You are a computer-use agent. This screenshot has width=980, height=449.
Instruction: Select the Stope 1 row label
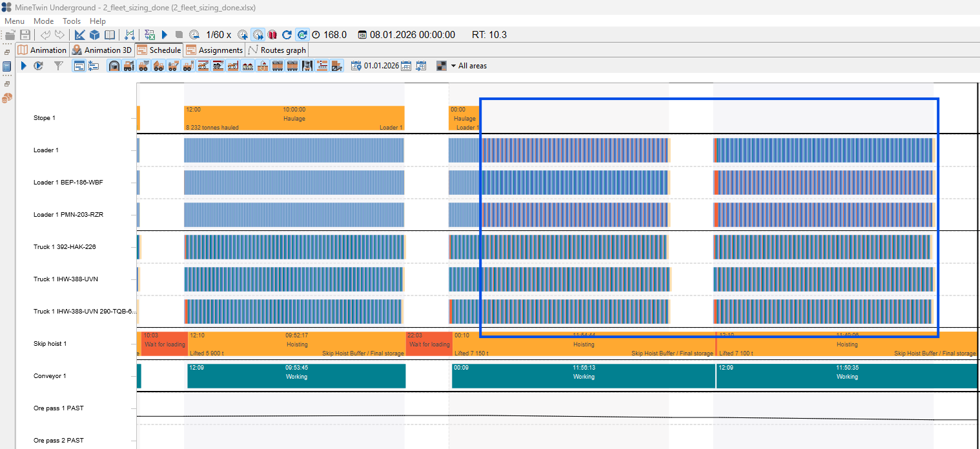[45, 118]
